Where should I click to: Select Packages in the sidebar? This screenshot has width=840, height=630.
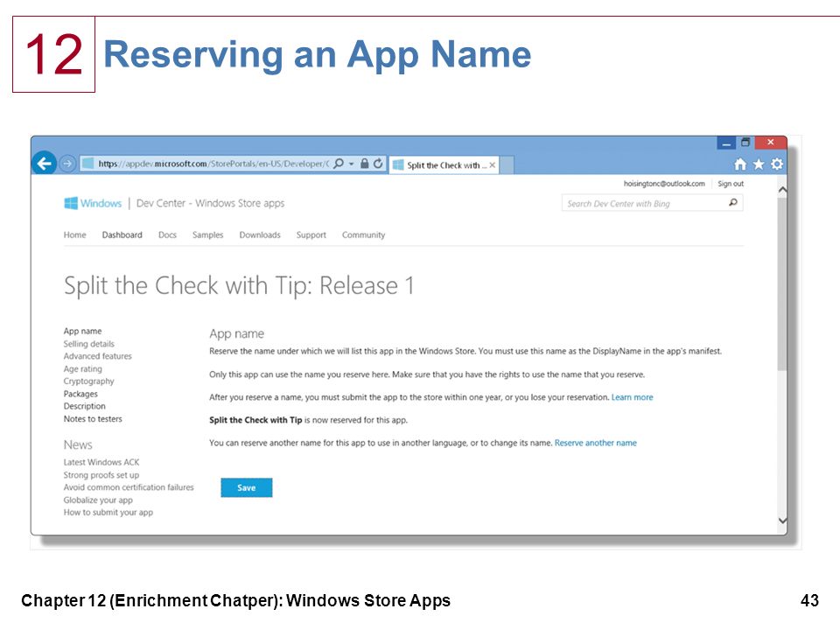coord(80,394)
